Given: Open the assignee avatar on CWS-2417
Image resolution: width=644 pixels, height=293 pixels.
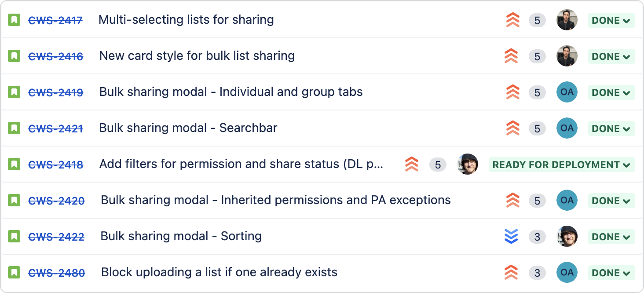Looking at the screenshot, I should [567, 20].
